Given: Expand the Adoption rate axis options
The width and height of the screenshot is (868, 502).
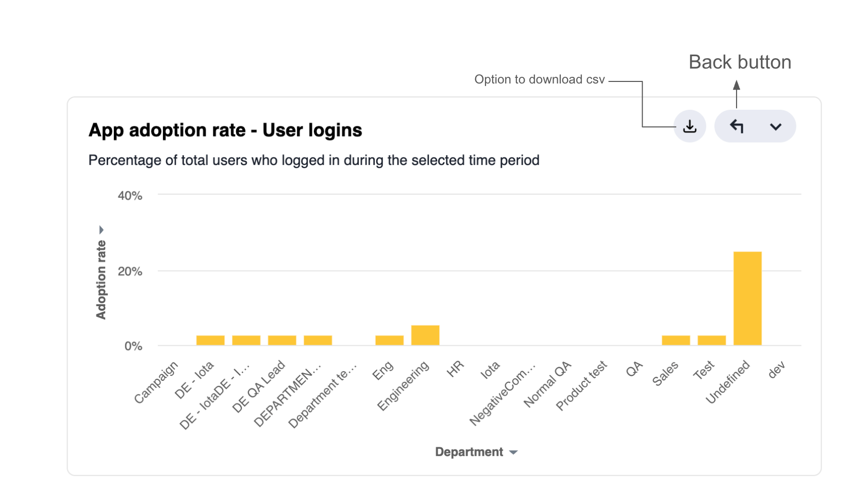Looking at the screenshot, I should [x=101, y=229].
